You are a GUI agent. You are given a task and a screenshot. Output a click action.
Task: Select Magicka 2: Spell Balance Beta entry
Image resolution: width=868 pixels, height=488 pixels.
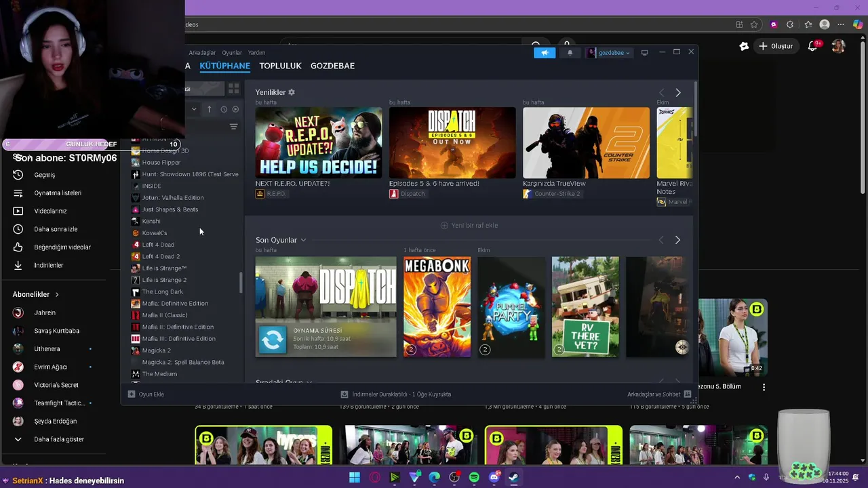[183, 363]
